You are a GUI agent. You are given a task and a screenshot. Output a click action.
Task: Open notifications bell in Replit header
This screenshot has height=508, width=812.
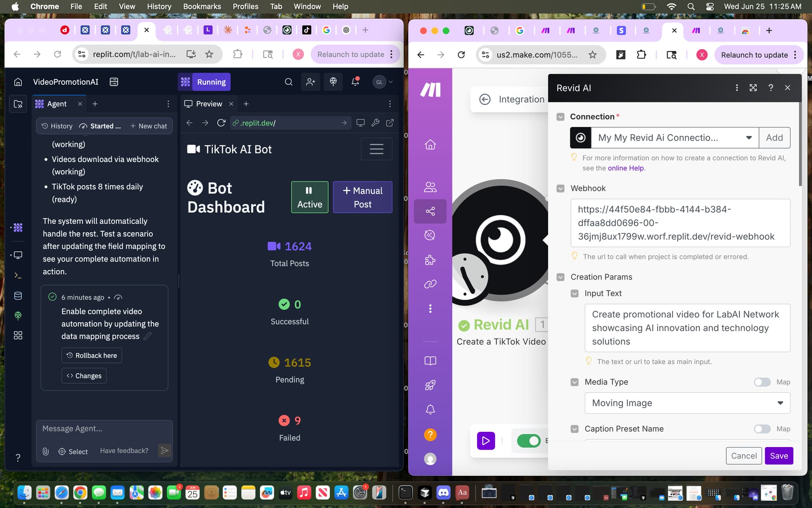click(355, 82)
